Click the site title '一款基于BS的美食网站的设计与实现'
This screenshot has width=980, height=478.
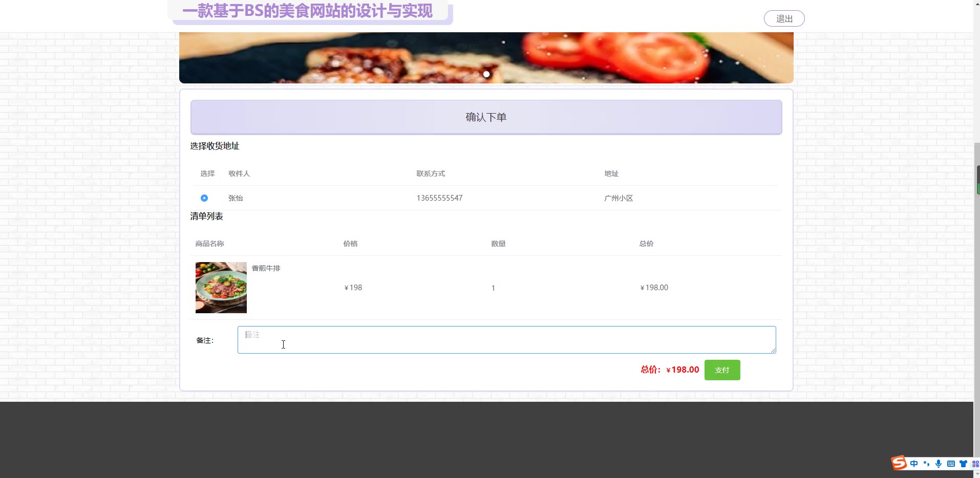click(x=307, y=11)
